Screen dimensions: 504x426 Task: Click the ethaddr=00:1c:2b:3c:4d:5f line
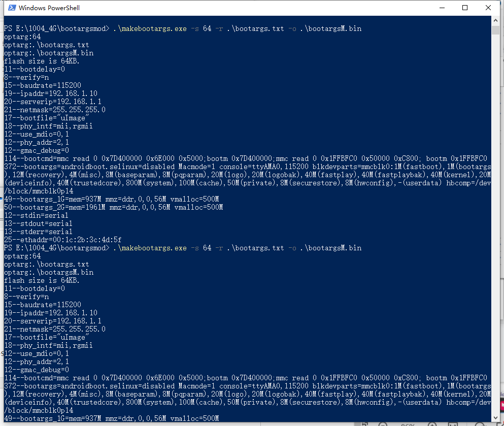click(x=62, y=240)
